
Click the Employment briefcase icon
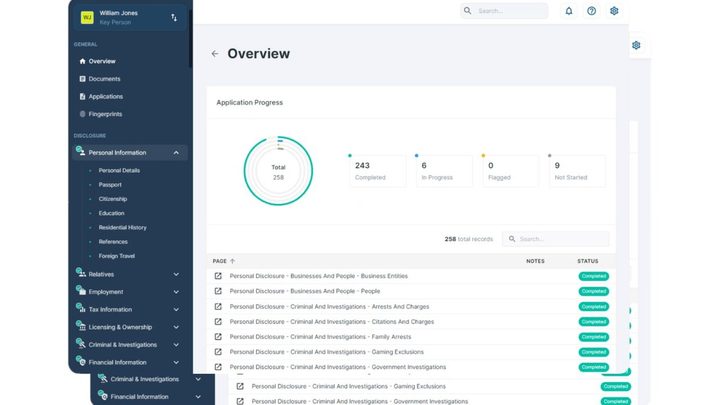coord(81,291)
